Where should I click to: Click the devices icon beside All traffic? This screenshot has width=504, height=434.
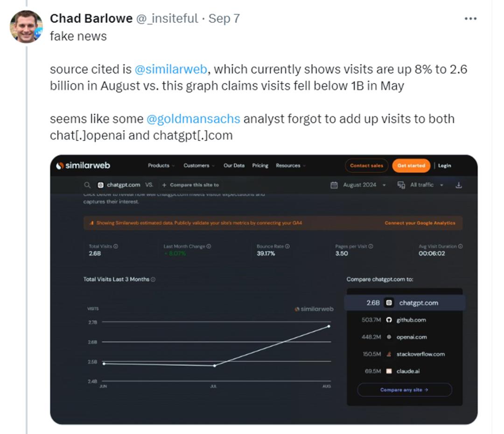pos(401,185)
